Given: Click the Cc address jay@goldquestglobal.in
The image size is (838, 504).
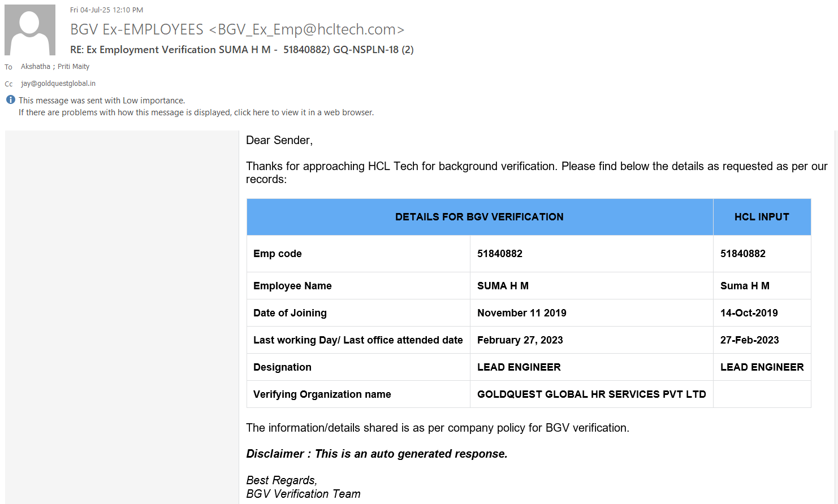Looking at the screenshot, I should (x=58, y=84).
